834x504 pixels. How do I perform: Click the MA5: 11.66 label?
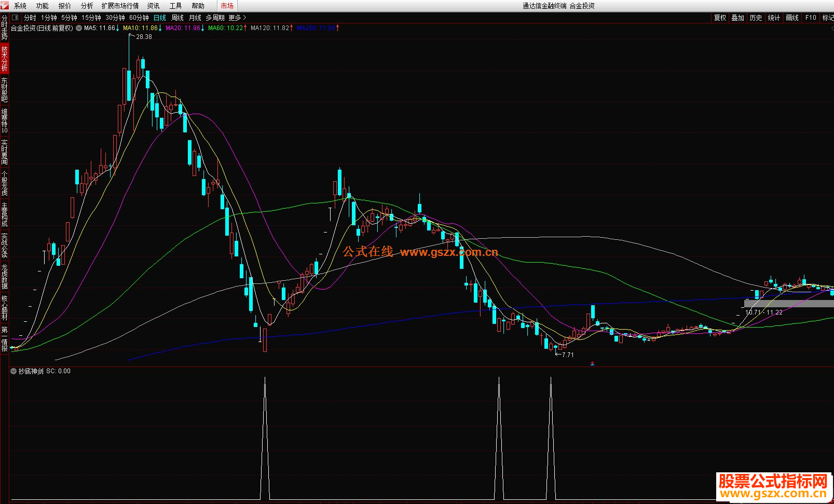(100, 28)
